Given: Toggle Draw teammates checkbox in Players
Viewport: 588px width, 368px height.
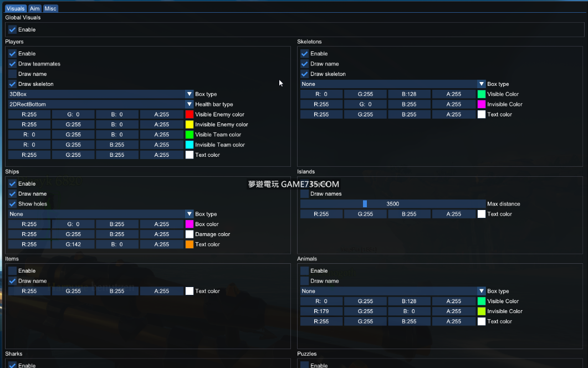Looking at the screenshot, I should pyautogui.click(x=12, y=64).
